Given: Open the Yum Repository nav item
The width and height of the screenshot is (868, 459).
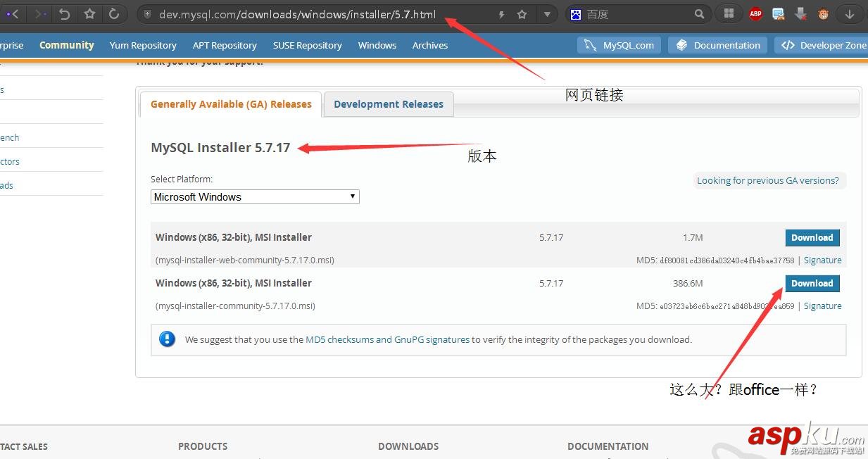Looking at the screenshot, I should pyautogui.click(x=143, y=45).
